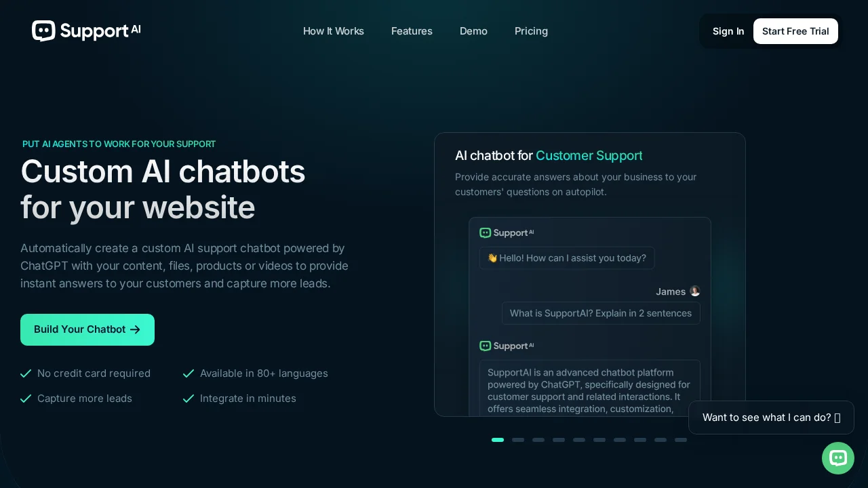The width and height of the screenshot is (868, 488).
Task: Click the checkmark next to No credit card required
Action: pyautogui.click(x=26, y=373)
